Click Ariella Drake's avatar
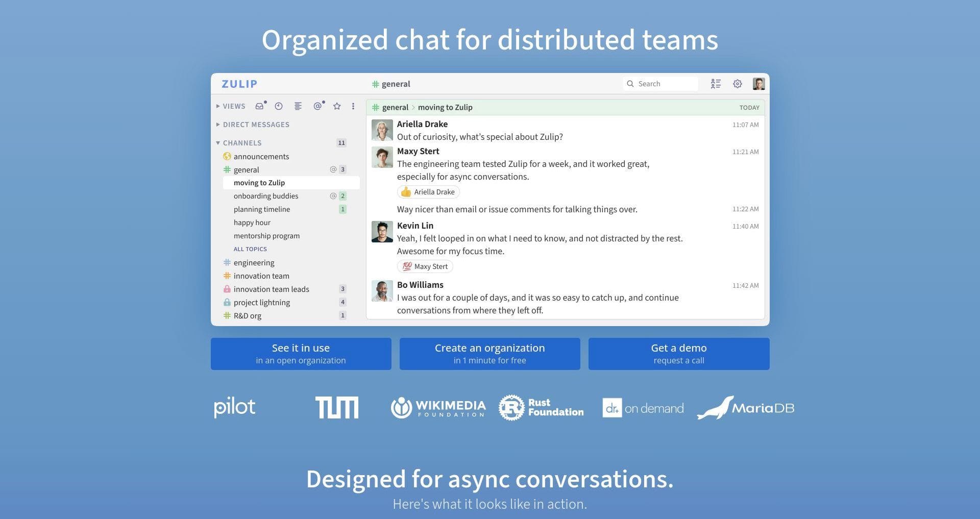Viewport: 980px width, 519px height. click(x=382, y=130)
